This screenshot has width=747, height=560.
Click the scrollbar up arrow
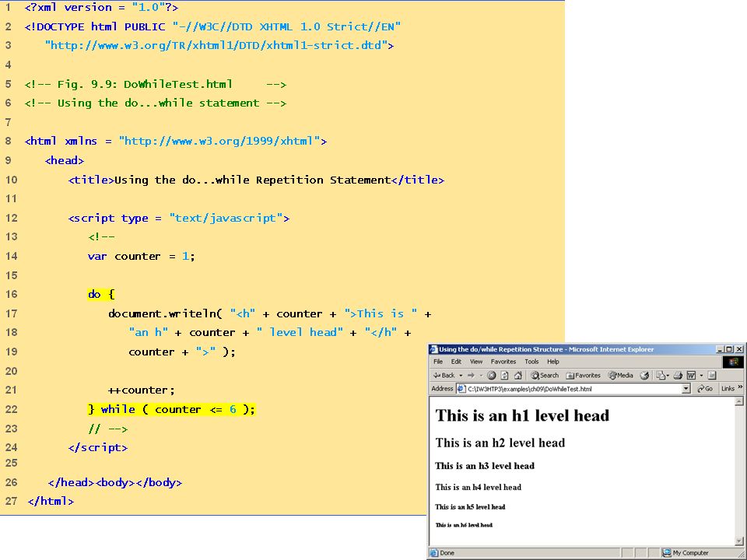click(739, 401)
